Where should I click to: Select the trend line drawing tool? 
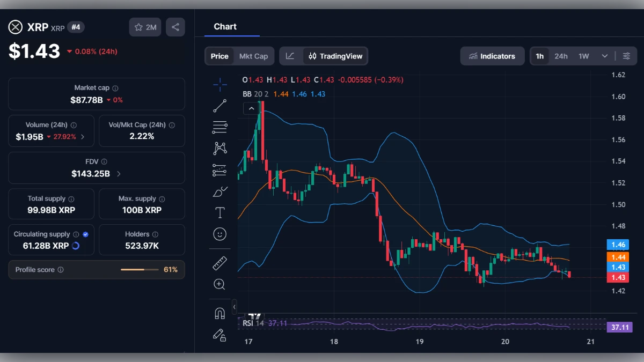pos(219,106)
